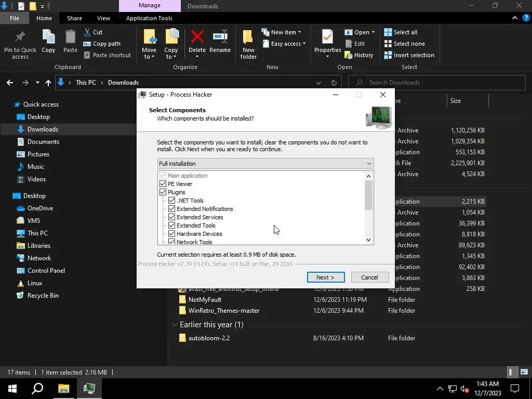The image size is (532, 399).
Task: Open taskbar Search magnifier
Action: pyautogui.click(x=37, y=389)
